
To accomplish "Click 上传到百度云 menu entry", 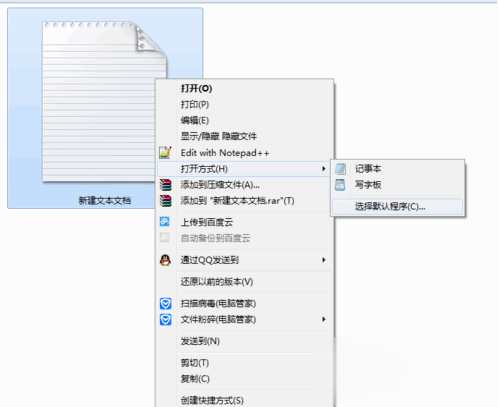I will (x=244, y=222).
